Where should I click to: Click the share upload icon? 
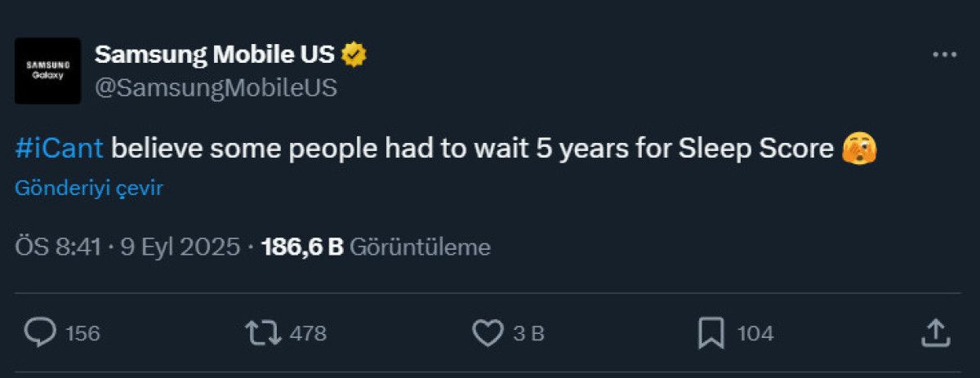tap(935, 333)
